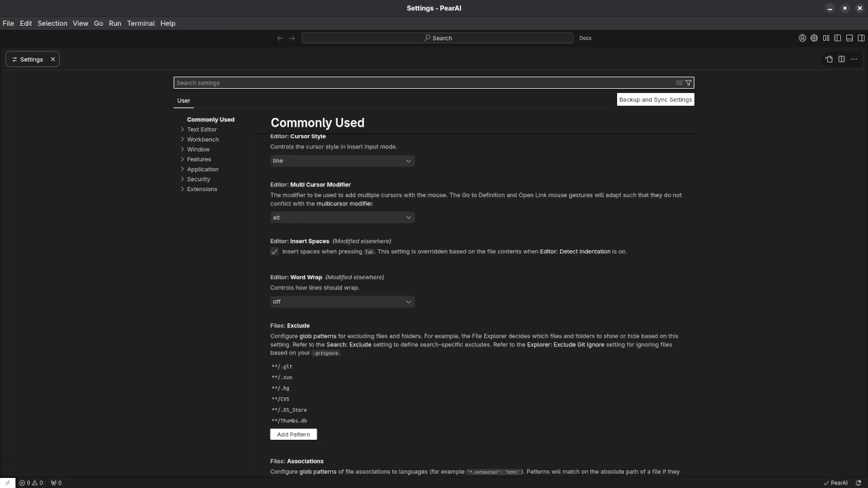Uncheck the Insert Spaces checkbox
The image size is (868, 488).
[275, 251]
